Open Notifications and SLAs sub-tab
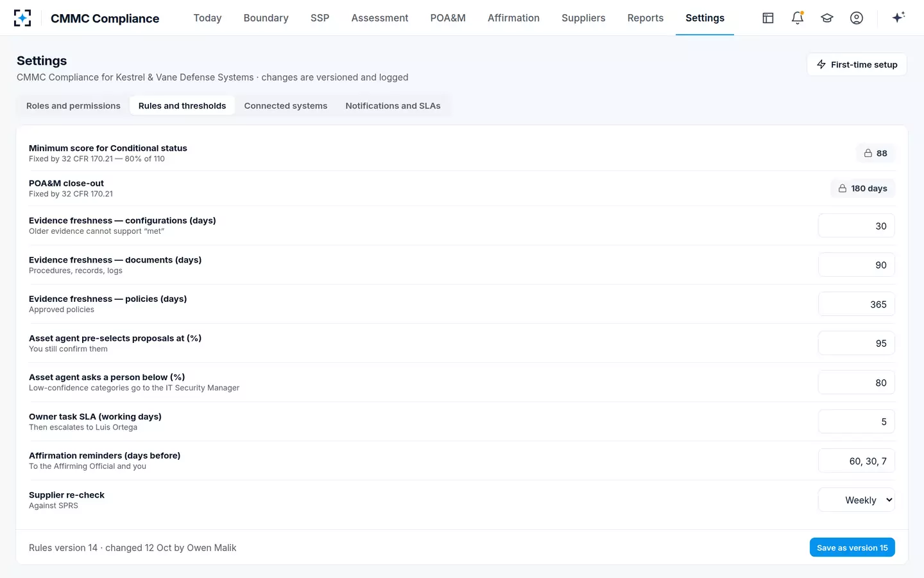The width and height of the screenshot is (924, 578). [x=393, y=106]
